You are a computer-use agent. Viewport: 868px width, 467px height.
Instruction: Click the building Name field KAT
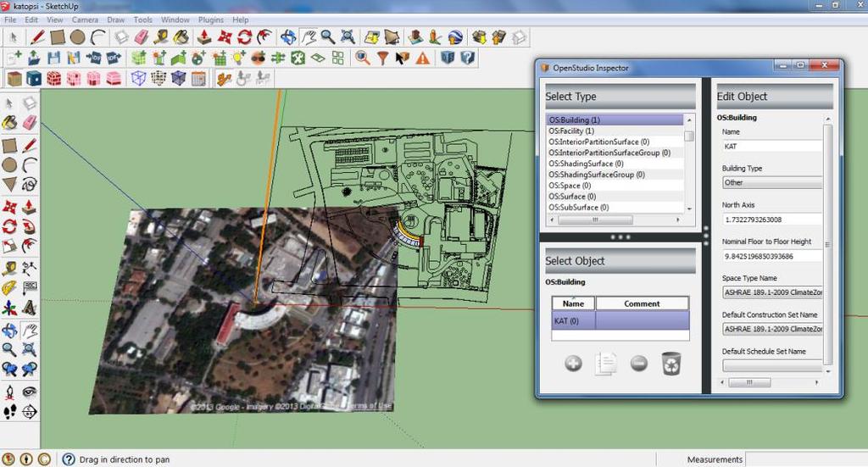click(772, 146)
